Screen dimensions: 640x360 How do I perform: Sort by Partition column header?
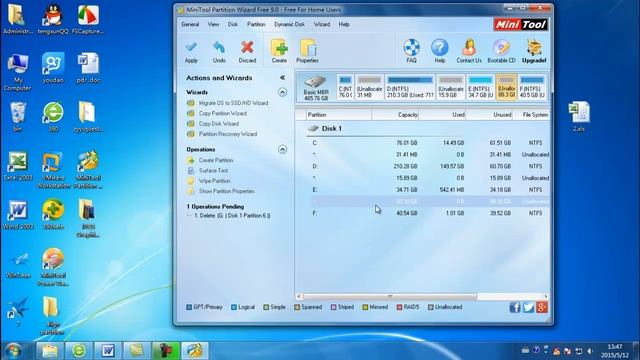[339, 115]
